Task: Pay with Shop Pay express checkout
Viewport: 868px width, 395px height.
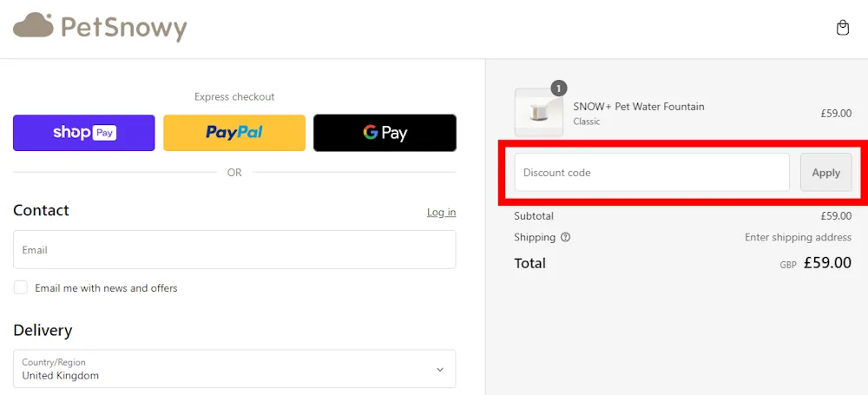Action: click(84, 133)
